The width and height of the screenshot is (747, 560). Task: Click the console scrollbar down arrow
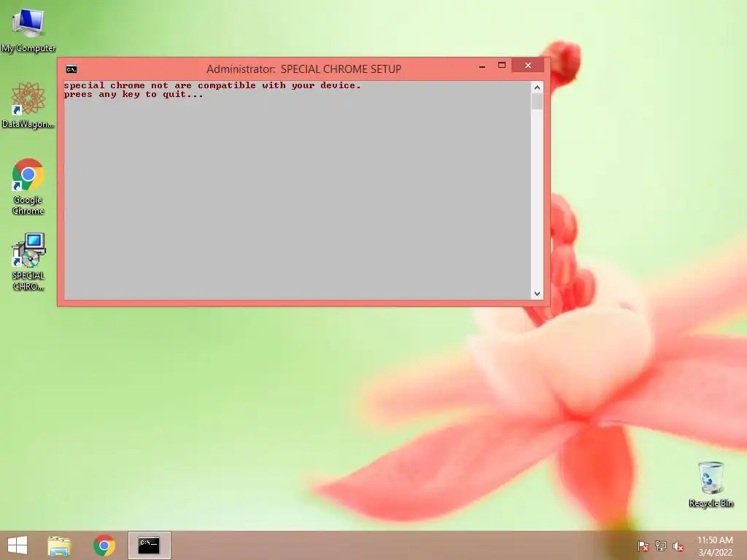537,293
